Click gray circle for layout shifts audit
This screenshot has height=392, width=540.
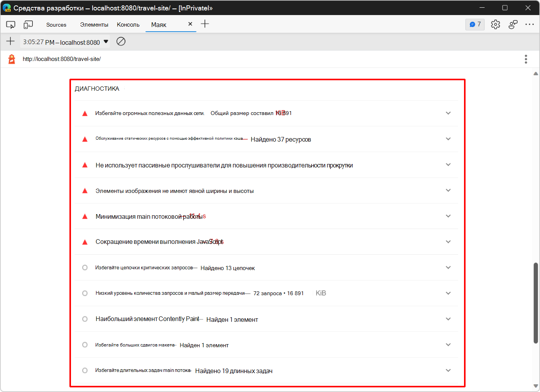[x=85, y=345]
